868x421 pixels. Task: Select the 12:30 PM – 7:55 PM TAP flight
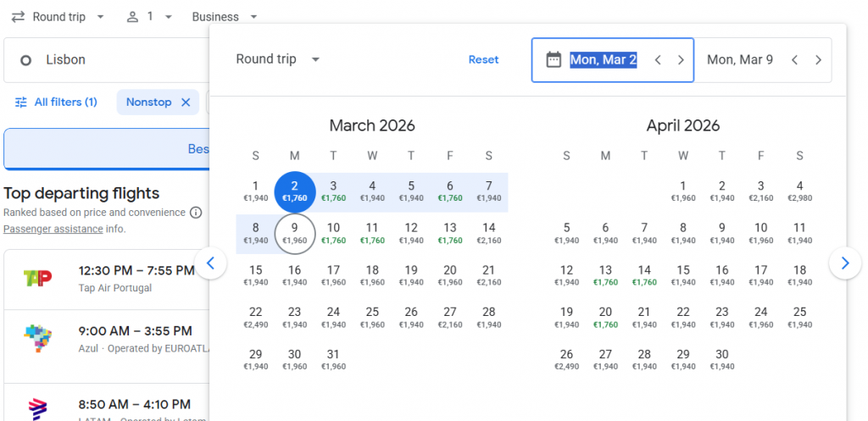pyautogui.click(x=106, y=280)
